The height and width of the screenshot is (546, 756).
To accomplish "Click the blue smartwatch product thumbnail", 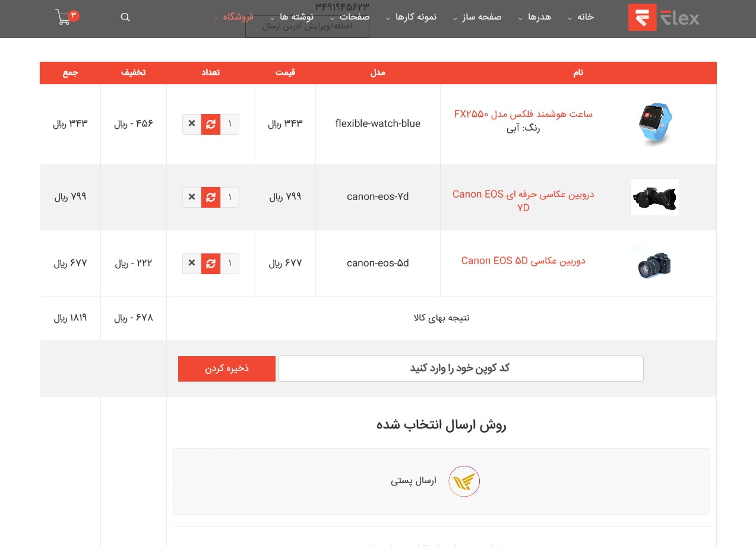I will coord(654,123).
